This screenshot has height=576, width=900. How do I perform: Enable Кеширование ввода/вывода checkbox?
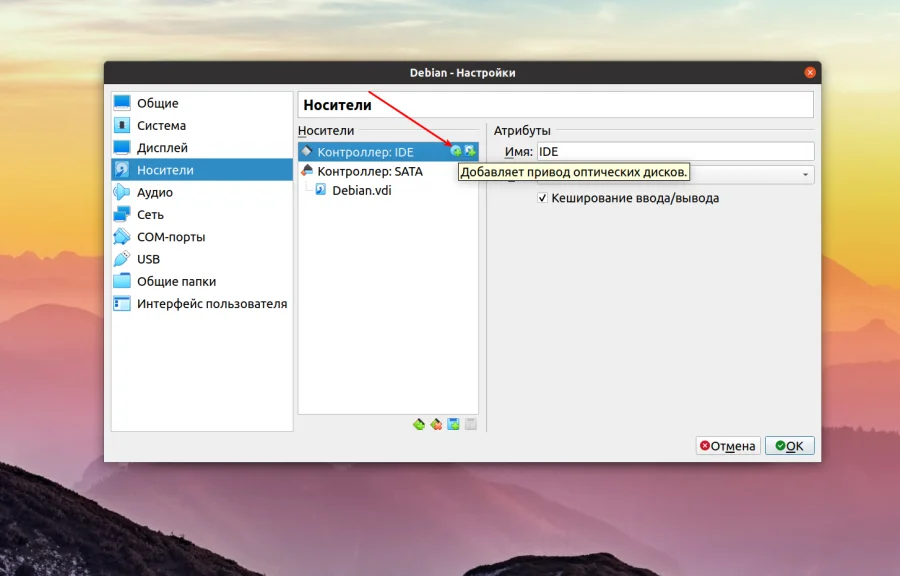pyautogui.click(x=542, y=198)
